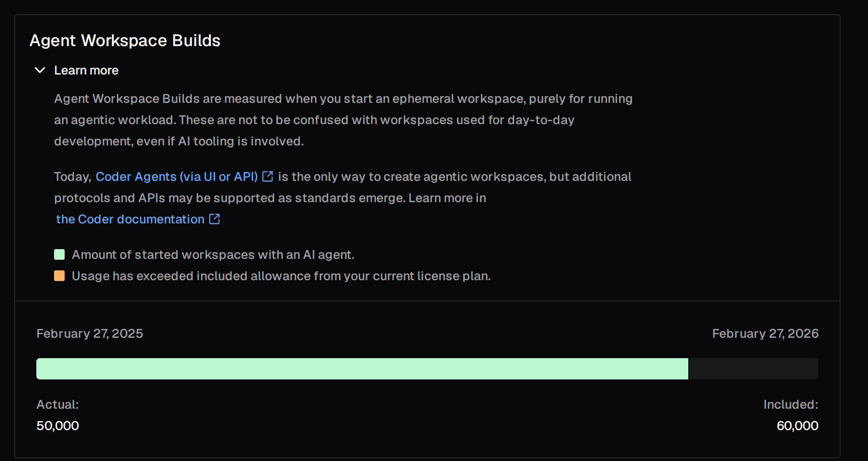Click 'Usage has exceeded included allowance' text

(192, 276)
